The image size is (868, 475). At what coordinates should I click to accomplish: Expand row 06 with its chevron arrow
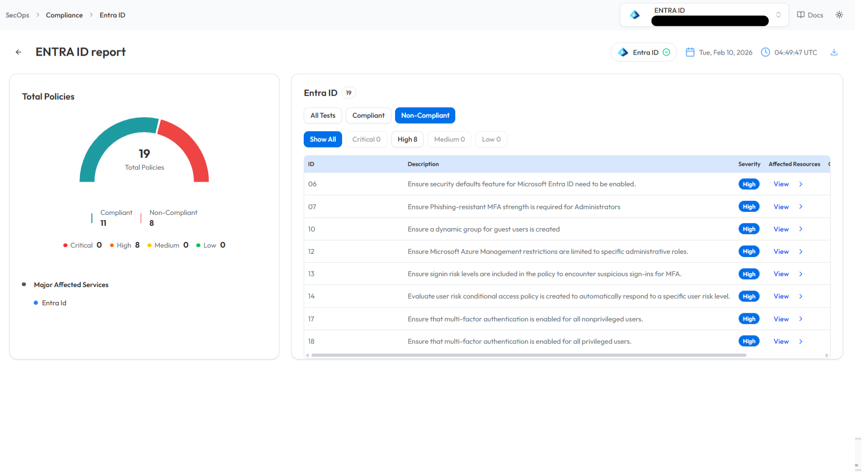click(x=801, y=184)
